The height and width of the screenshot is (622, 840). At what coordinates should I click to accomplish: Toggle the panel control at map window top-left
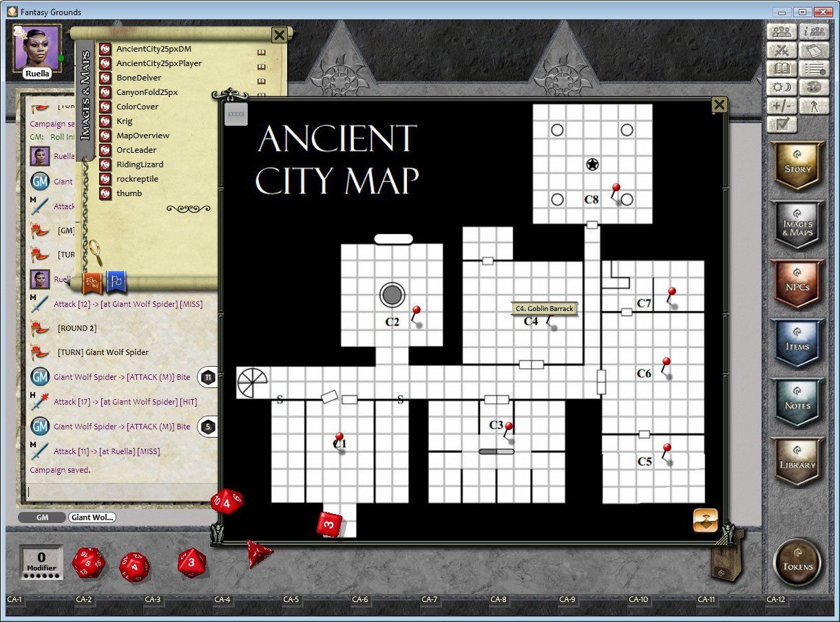click(x=236, y=114)
